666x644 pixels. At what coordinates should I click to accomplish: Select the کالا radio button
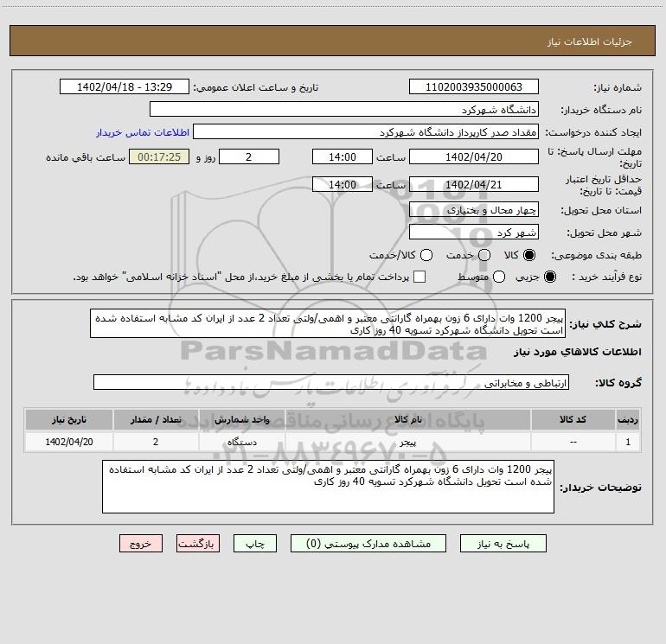pyautogui.click(x=529, y=255)
